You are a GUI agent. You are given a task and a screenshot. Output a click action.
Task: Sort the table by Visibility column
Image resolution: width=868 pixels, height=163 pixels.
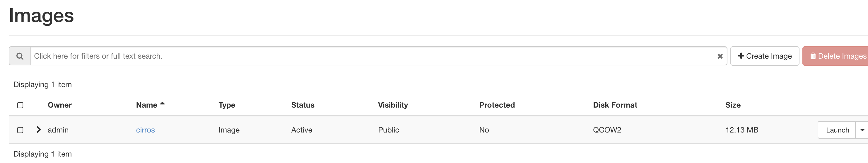[392, 105]
